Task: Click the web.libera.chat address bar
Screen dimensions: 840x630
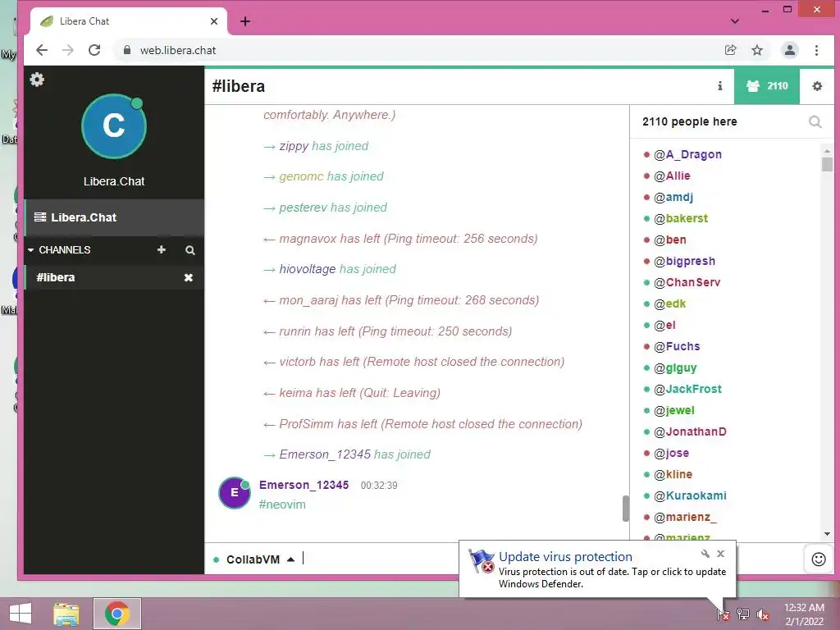Action: coord(418,50)
